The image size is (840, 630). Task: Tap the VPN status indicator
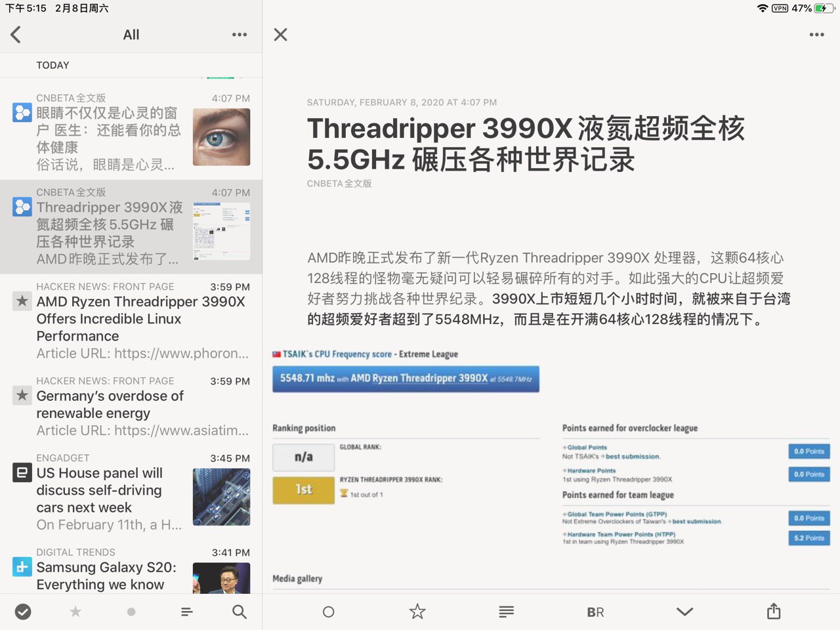[780, 9]
